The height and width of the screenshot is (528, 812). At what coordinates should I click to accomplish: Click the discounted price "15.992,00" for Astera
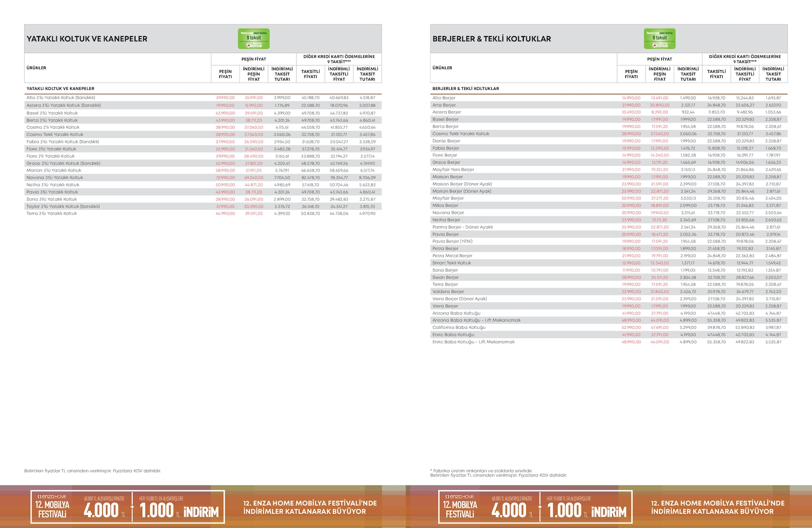(254, 106)
